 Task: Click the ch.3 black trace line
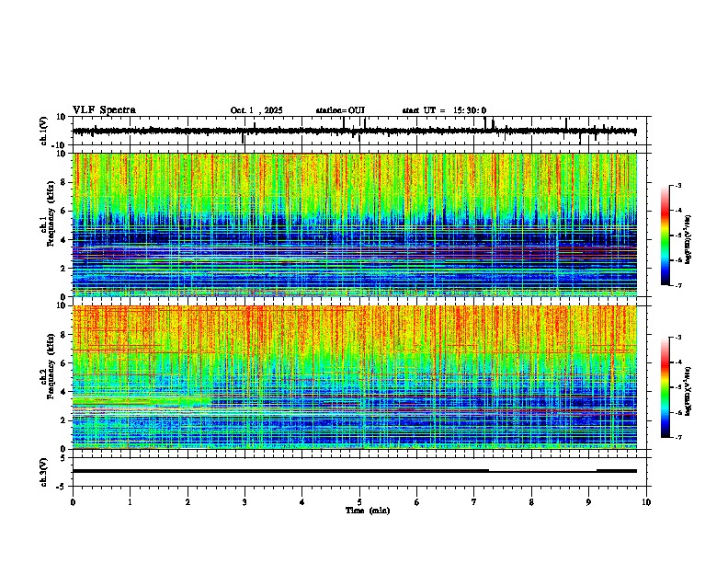point(355,471)
